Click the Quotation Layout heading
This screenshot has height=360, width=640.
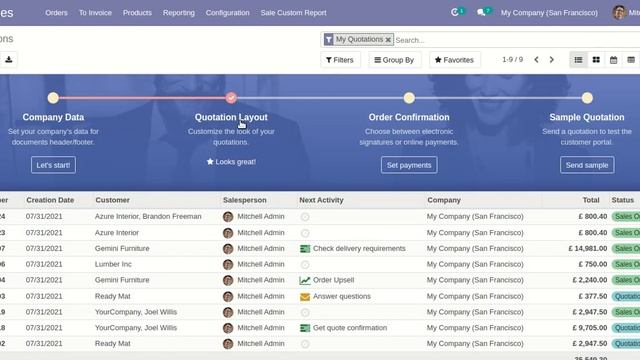(231, 117)
